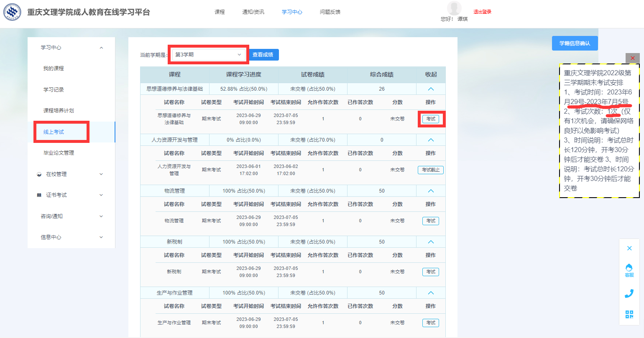
Task: Click 考试截止 button for 人力资源开发与管理
Action: click(x=431, y=170)
